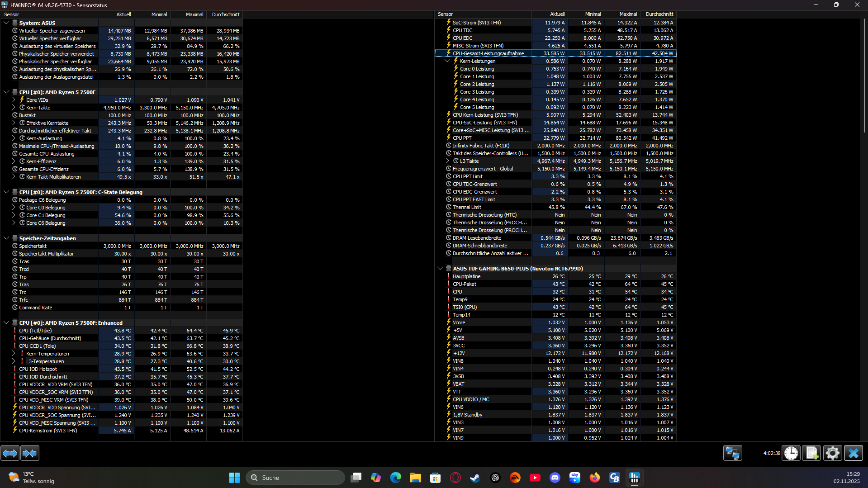The height and width of the screenshot is (488, 868).
Task: Click the lightning icon beside CPU-Gesamt-Leistungsaufnahme
Action: point(449,53)
